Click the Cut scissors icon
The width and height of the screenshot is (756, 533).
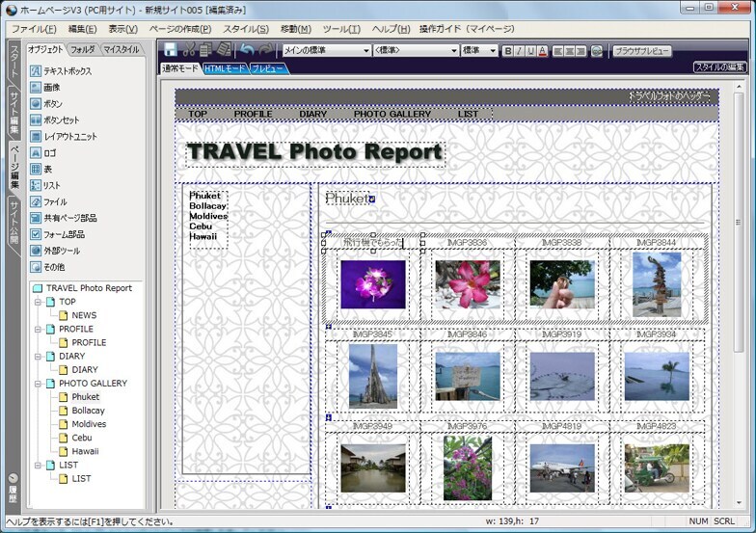click(x=189, y=50)
